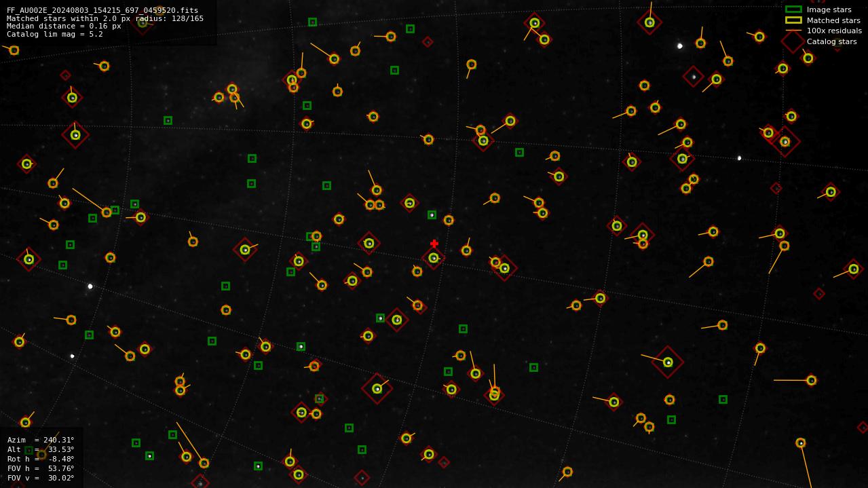The image size is (868, 488).
Task: Click the 'Rot h = -8.48°' readout
Action: pyautogui.click(x=41, y=459)
